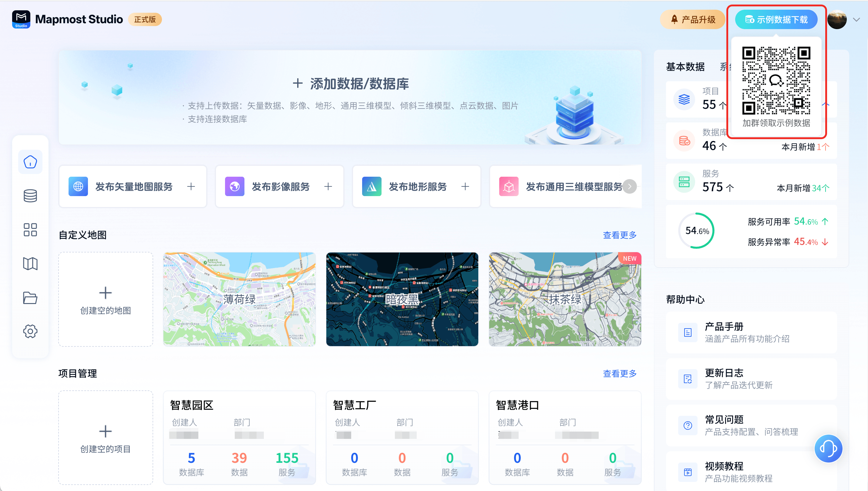Open 视频教程 in help center

724,466
